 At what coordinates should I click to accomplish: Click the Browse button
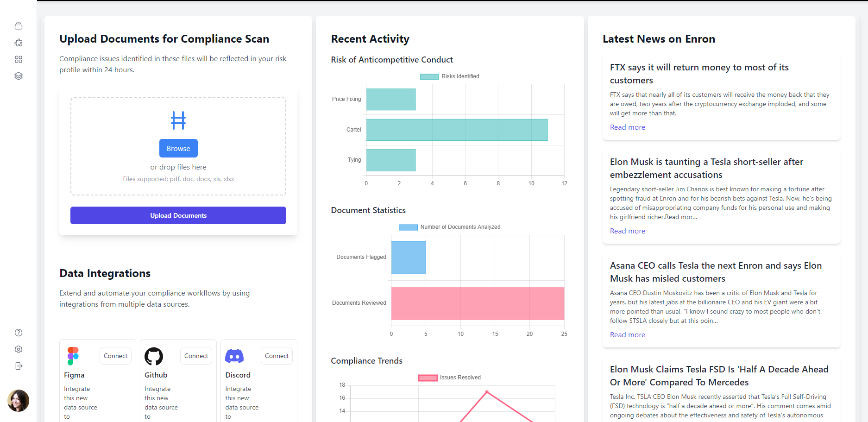tap(178, 148)
